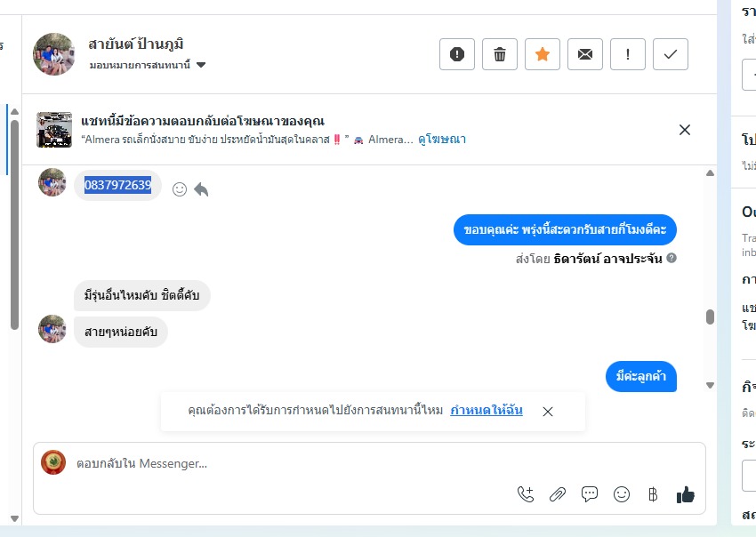Send a thumbs-up like
The height and width of the screenshot is (537, 756).
pos(685,494)
